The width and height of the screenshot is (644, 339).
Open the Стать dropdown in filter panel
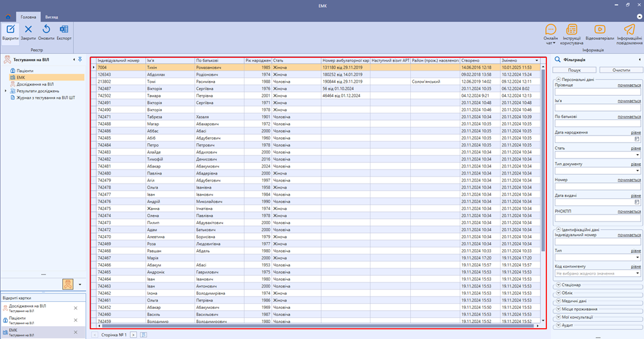638,154
